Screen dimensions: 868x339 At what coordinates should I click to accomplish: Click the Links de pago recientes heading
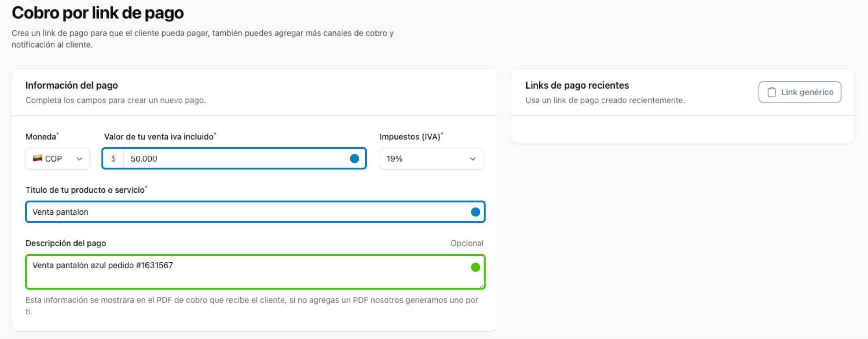[578, 85]
